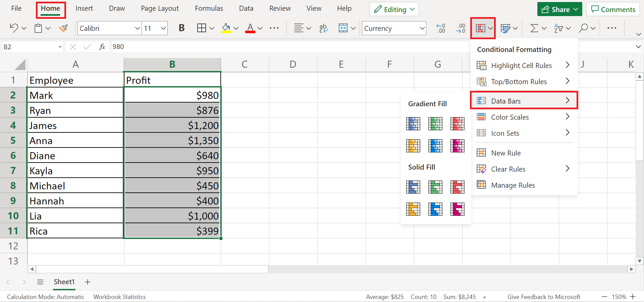Image resolution: width=644 pixels, height=302 pixels.
Task: Apply the blue Gradient Fill data bar
Action: pyautogui.click(x=413, y=124)
